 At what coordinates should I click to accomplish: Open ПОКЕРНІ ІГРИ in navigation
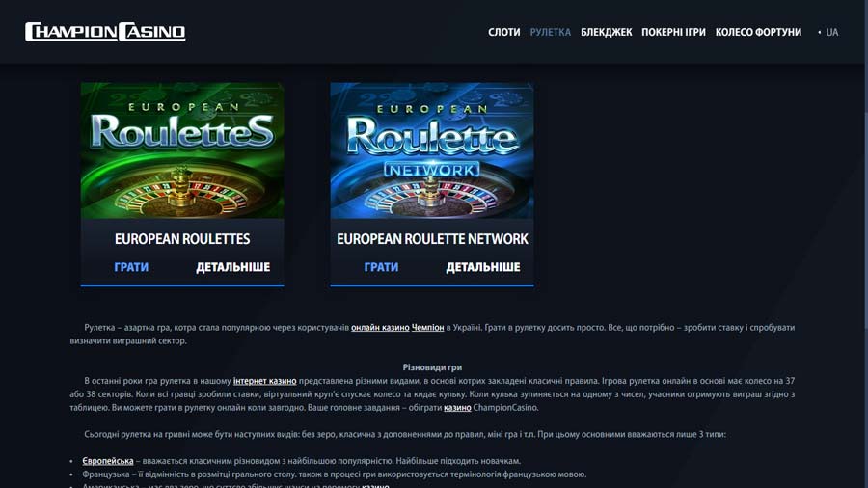click(x=673, y=32)
